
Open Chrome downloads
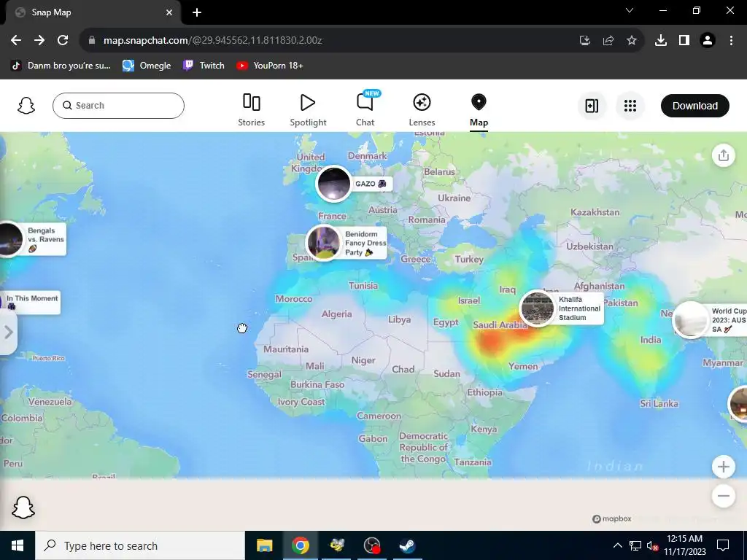point(660,41)
